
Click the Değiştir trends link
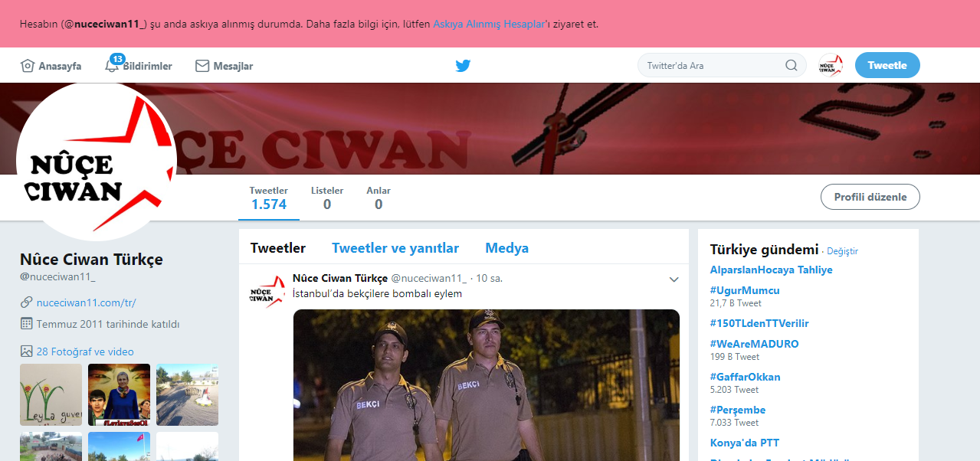[842, 251]
